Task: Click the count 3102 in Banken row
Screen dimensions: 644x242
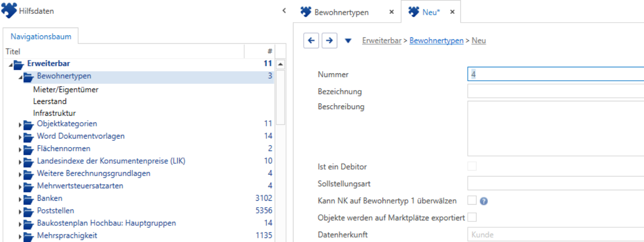Action: coord(264,199)
